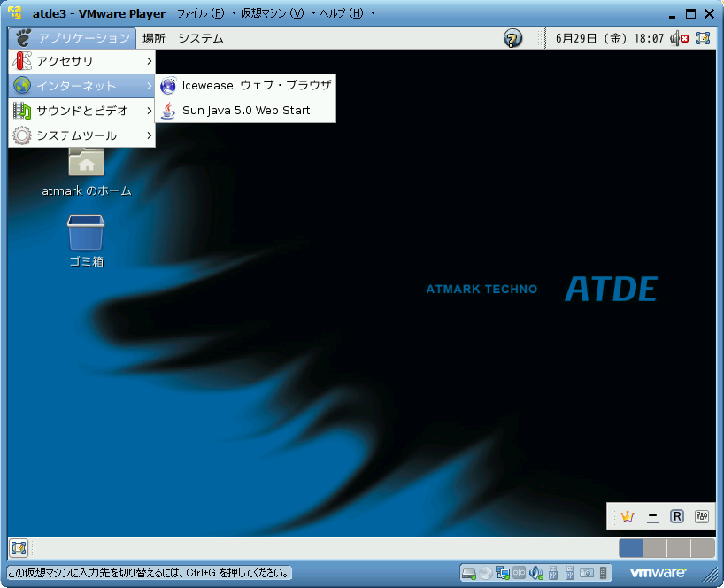Screen dimensions: 724x588
Task: Click the Java coffee cup icon
Action: point(168,111)
